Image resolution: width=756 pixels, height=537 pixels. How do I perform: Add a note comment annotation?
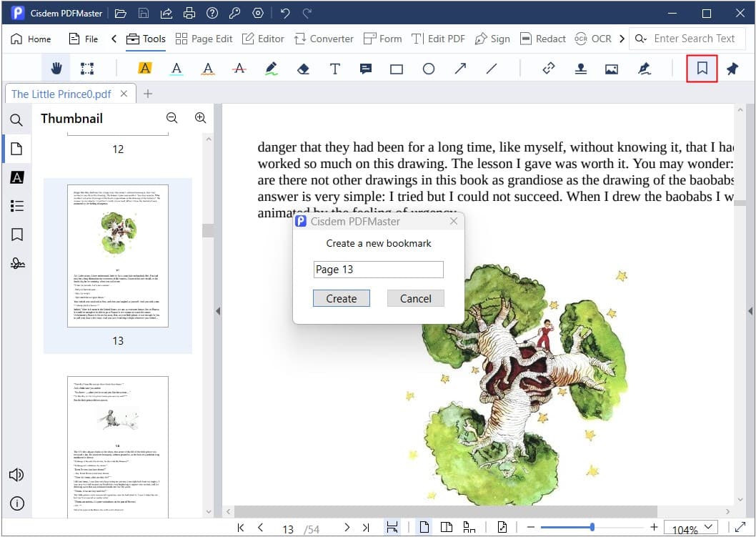(366, 69)
